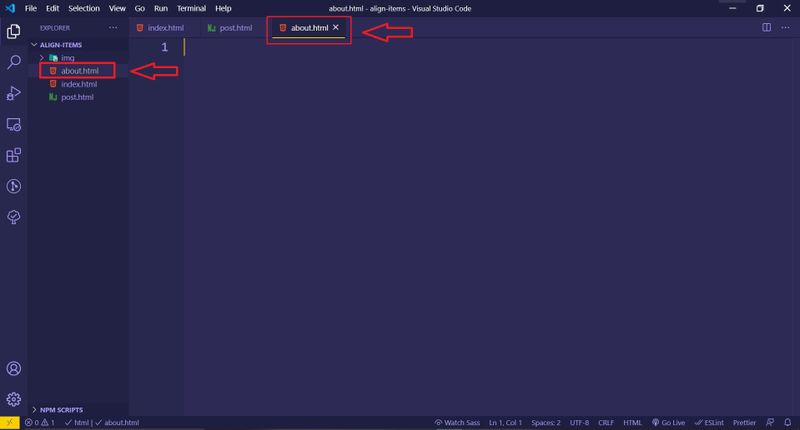The height and width of the screenshot is (430, 800).
Task: Open the Manage gear icon
Action: point(14,399)
